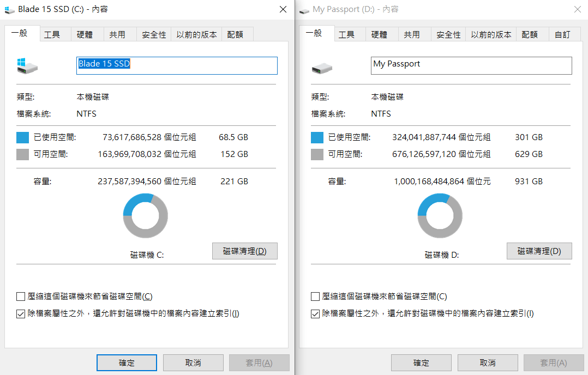Click the drive icon beside the My Passport name field
The image size is (588, 375).
(x=322, y=68)
